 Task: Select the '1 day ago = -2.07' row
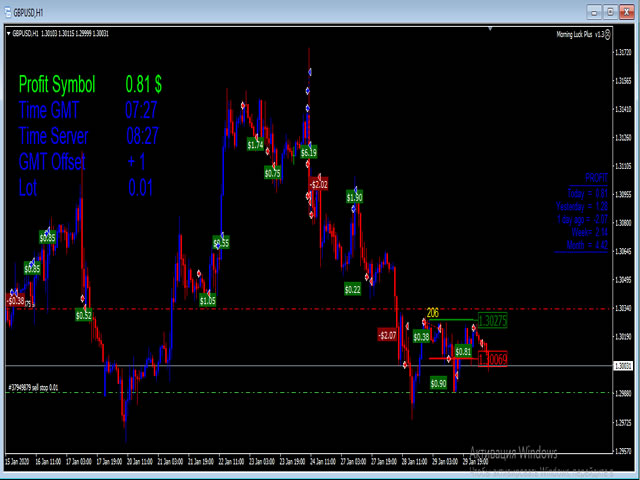(582, 219)
